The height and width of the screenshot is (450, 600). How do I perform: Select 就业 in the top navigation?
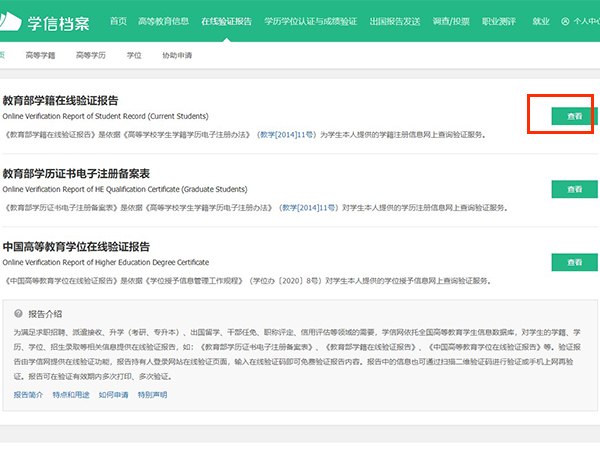tap(541, 21)
